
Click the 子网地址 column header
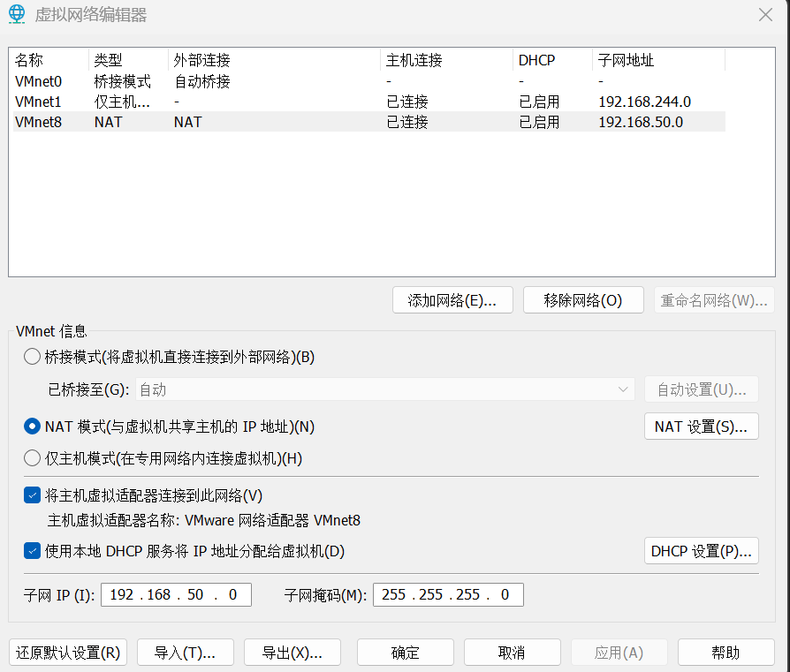(626, 60)
